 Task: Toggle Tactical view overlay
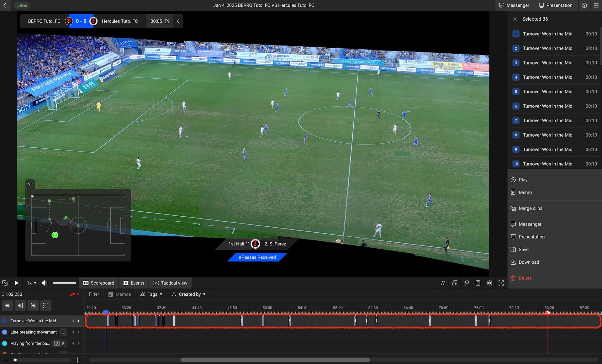[x=170, y=283]
